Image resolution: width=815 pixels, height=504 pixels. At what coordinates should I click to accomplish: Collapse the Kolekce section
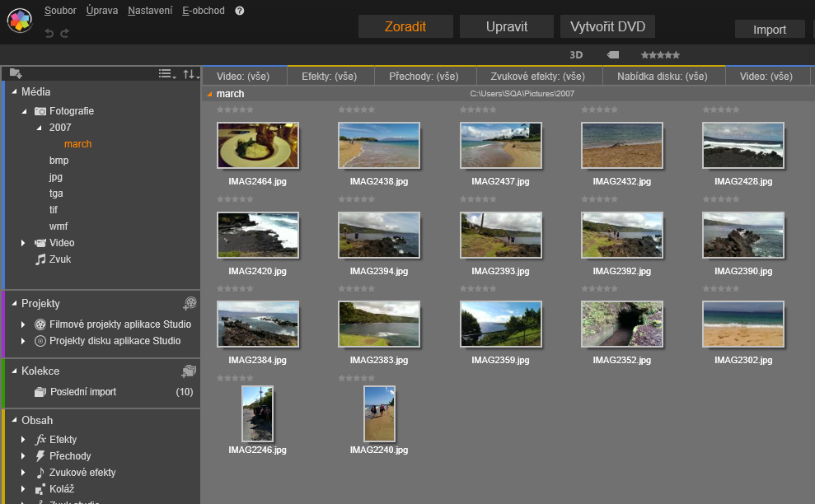[x=14, y=371]
